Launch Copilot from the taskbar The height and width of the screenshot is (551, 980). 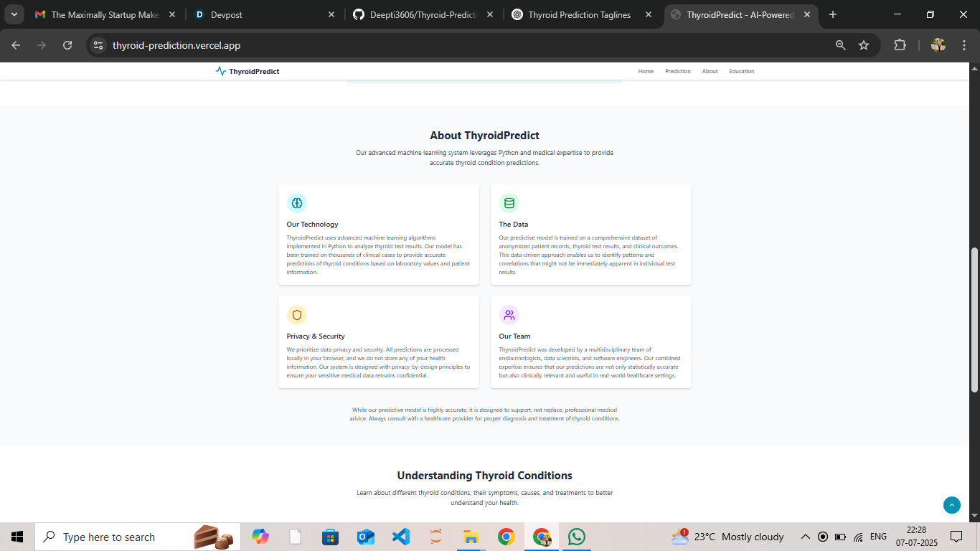[x=260, y=537]
